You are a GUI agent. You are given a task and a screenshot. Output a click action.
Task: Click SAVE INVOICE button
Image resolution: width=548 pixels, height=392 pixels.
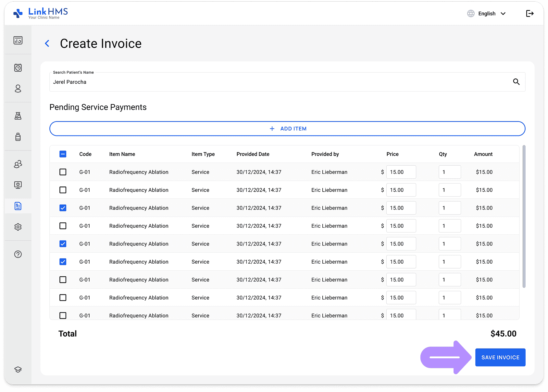(x=500, y=357)
